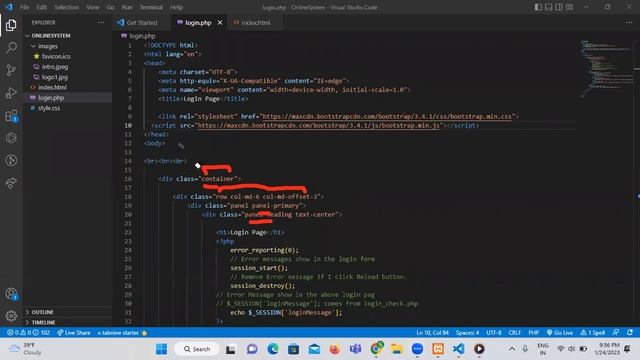Switch to the Get Started tab
The width and height of the screenshot is (640, 360).
[x=142, y=22]
